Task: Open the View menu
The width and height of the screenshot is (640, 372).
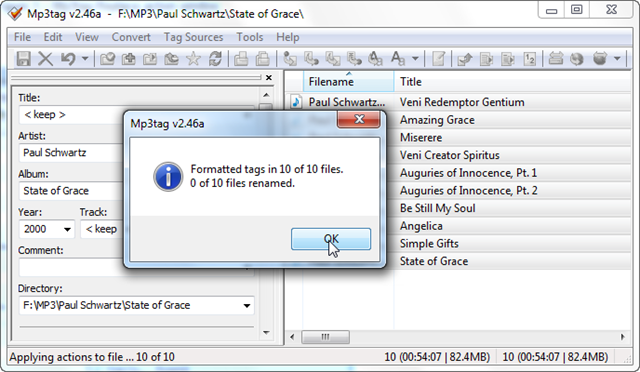Action: pos(87,37)
